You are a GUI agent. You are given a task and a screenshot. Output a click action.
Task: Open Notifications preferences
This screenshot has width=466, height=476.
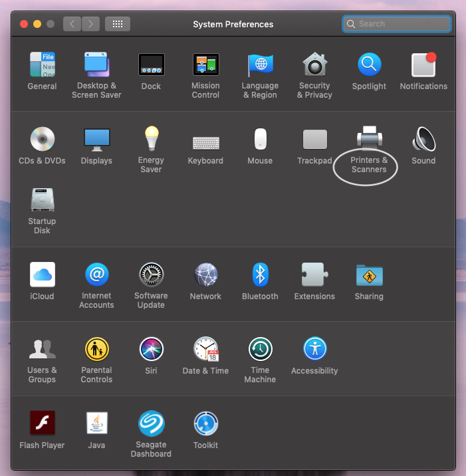[x=423, y=64]
